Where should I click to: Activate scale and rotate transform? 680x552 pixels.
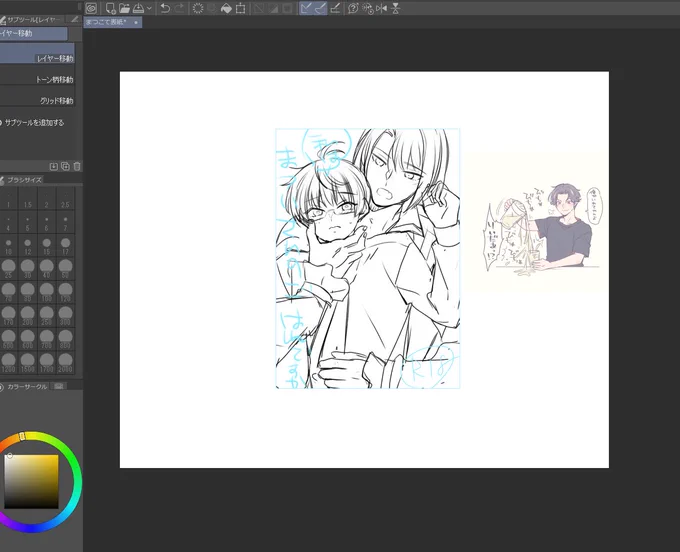pos(240,8)
